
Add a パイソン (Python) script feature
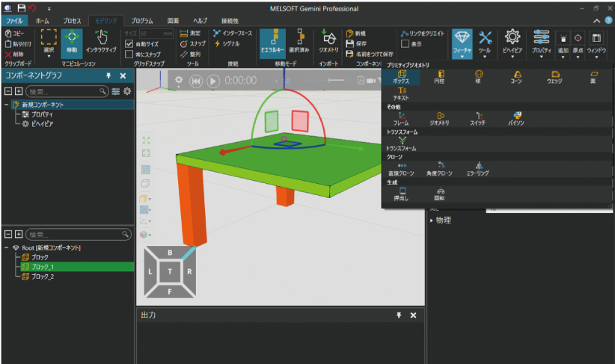pyautogui.click(x=516, y=117)
